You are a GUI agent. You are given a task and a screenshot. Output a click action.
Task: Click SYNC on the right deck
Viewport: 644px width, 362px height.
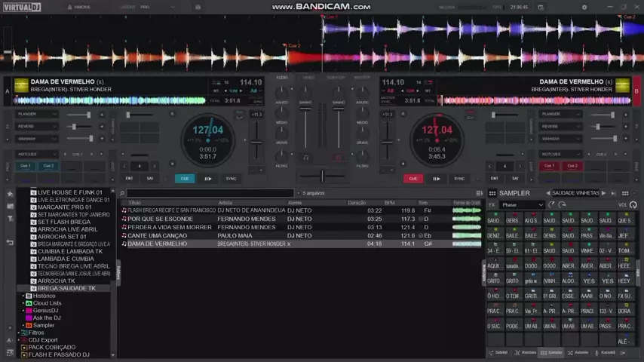(x=458, y=179)
